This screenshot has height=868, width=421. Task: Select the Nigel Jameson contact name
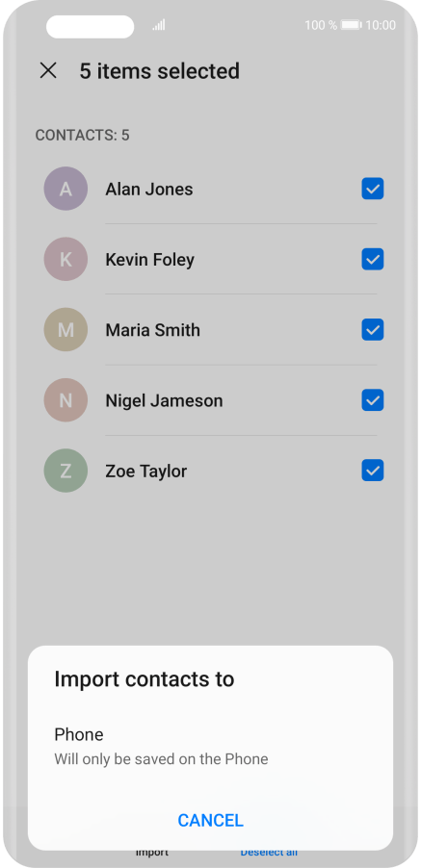click(165, 400)
